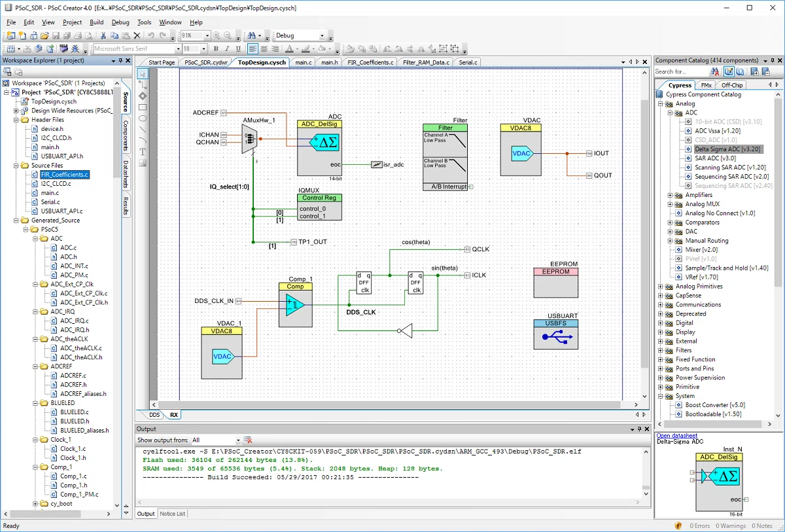The width and height of the screenshot is (785, 532).
Task: Select the text annotation tool
Action: point(143,151)
